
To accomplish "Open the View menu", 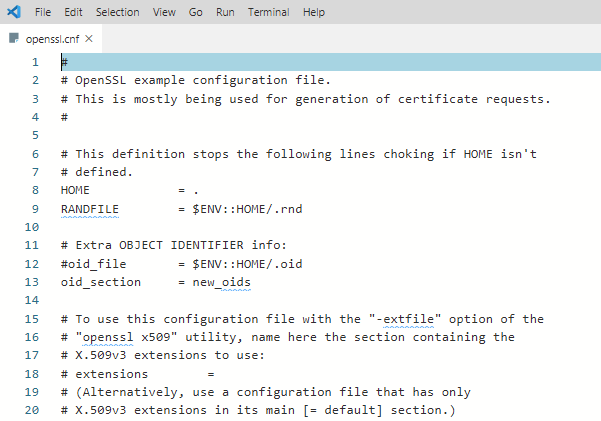I will [164, 12].
